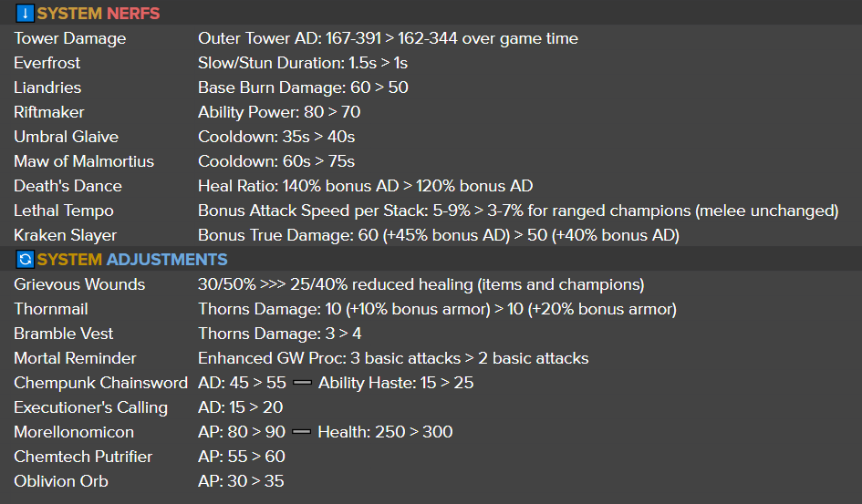
Task: Select the Morellonomicon item name
Action: 74,432
